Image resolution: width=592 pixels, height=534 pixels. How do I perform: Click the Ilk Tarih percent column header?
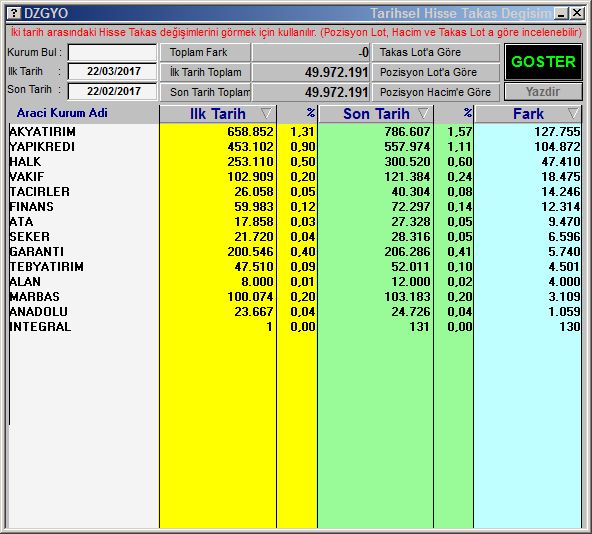point(297,114)
